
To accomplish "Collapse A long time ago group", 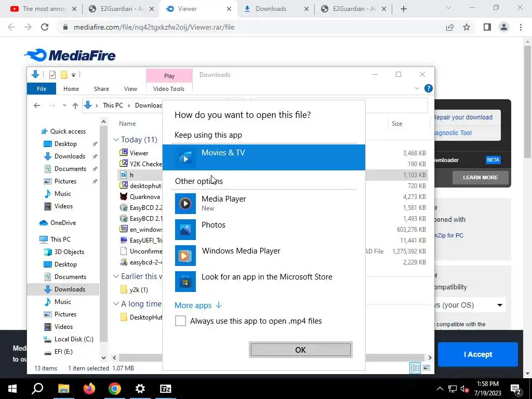I will click(x=116, y=303).
